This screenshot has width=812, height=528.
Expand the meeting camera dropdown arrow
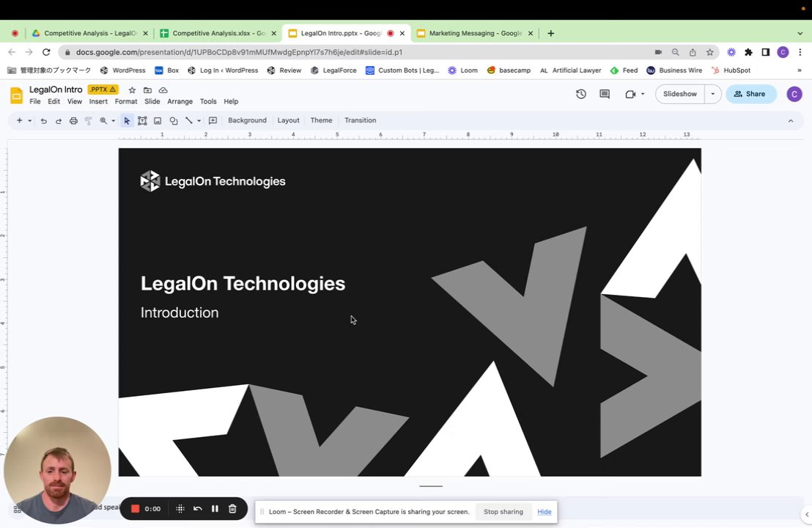[x=643, y=94]
